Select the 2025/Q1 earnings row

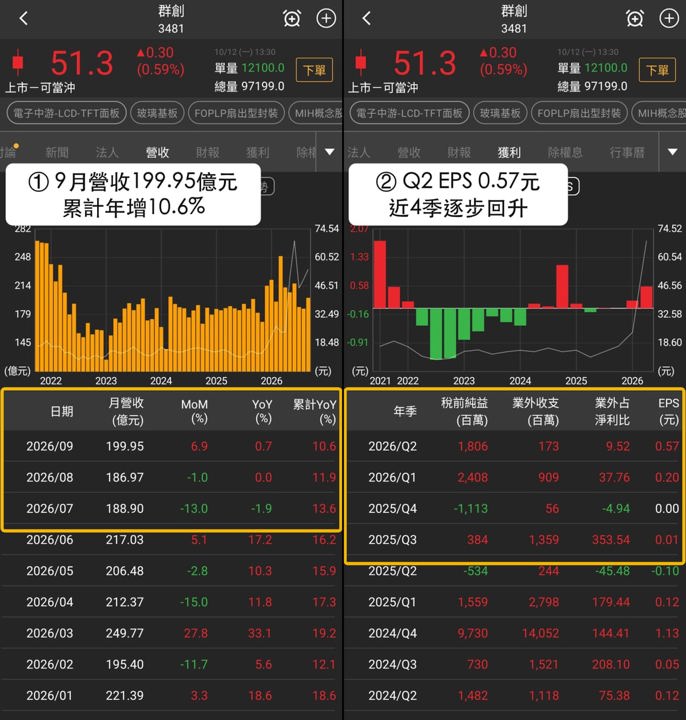515,602
